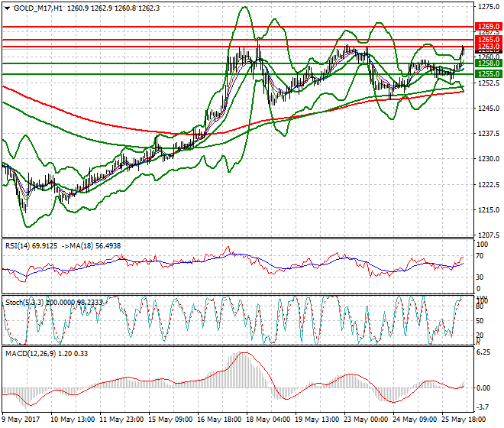Click the 1222.5 price scale value
This screenshot has height=428, width=504.
(489, 184)
